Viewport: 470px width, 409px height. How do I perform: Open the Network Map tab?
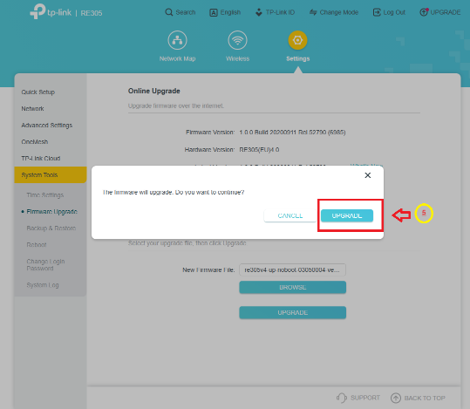point(177,46)
